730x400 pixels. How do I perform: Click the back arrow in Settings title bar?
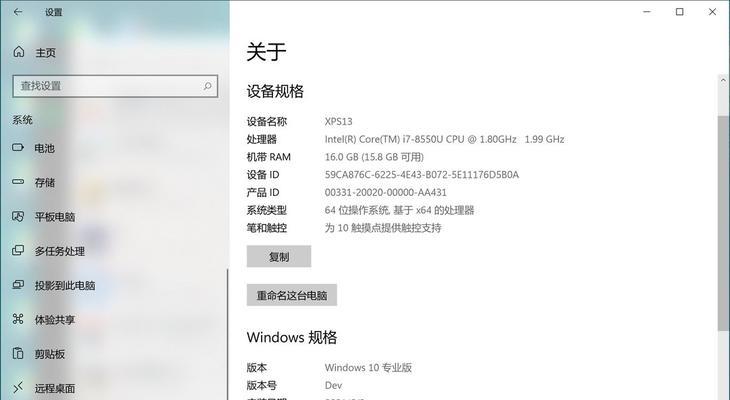[18, 12]
